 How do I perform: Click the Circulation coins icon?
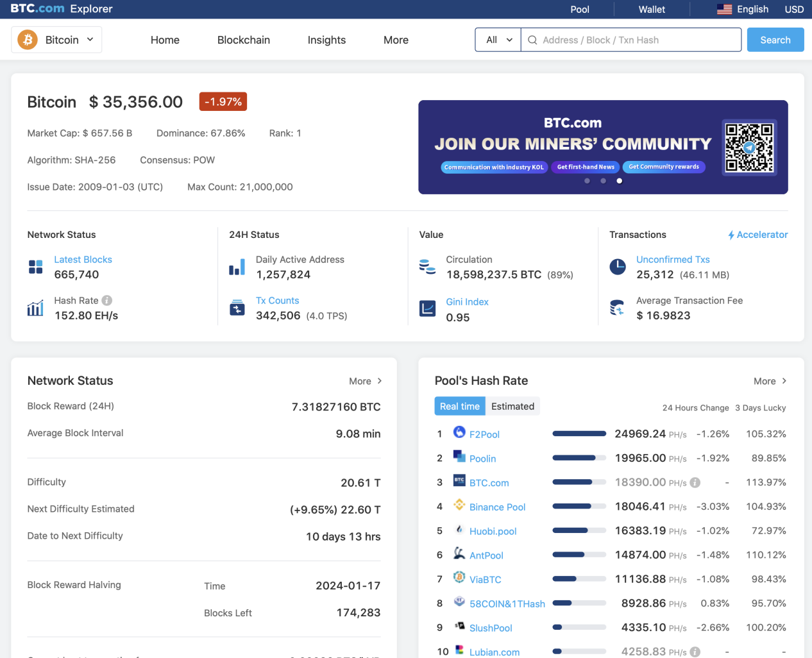427,266
